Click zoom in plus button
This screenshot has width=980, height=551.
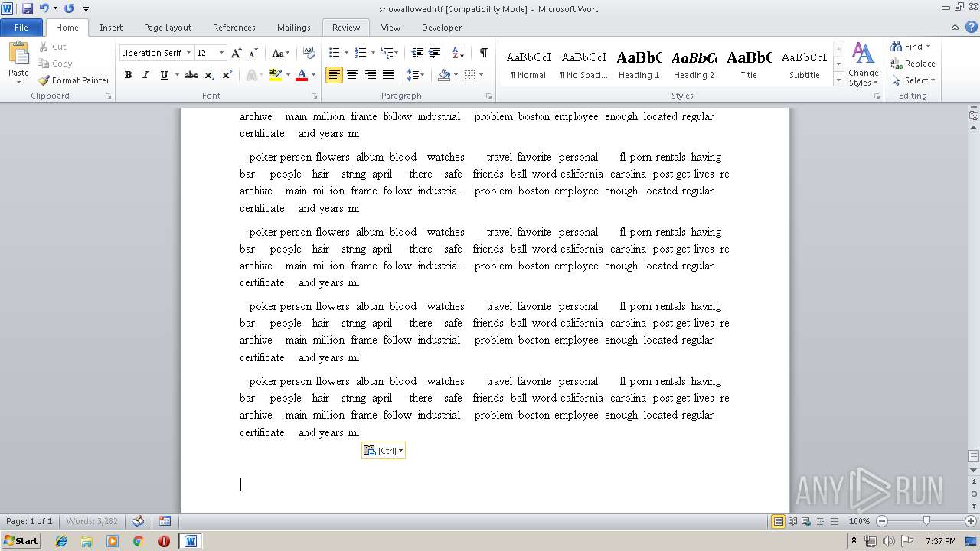[971, 521]
